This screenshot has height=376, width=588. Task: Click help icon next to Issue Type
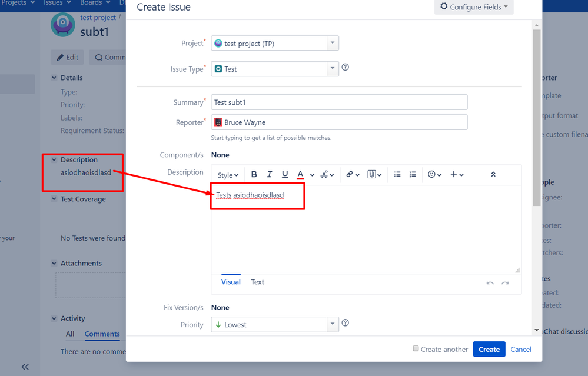(x=346, y=67)
